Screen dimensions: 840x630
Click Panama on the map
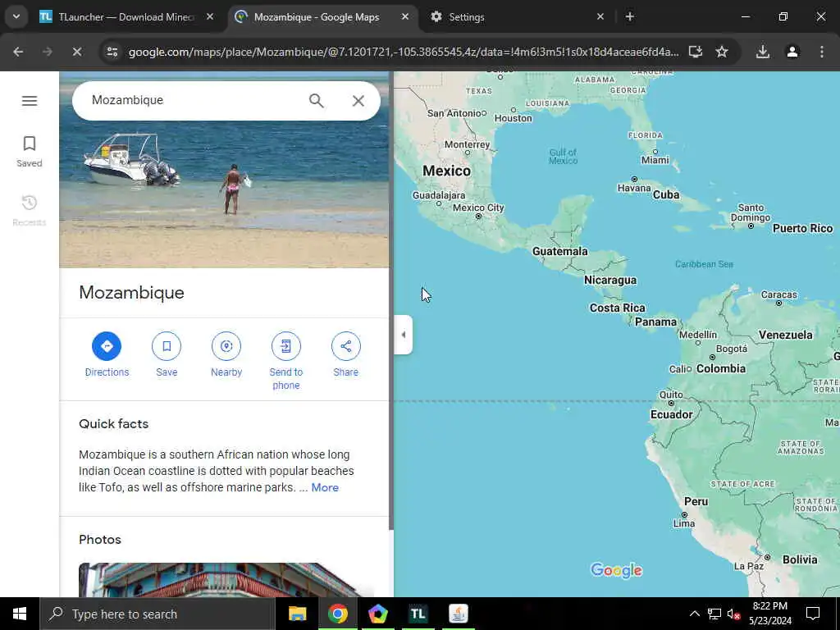click(655, 322)
